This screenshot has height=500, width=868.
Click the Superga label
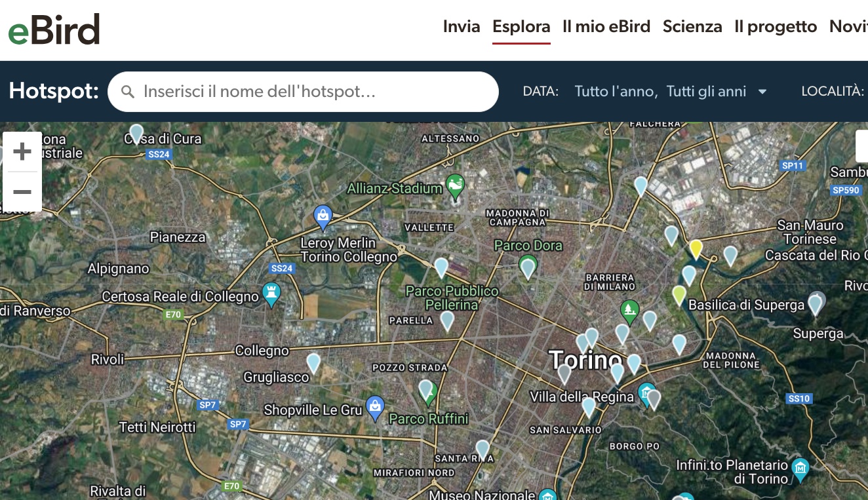pyautogui.click(x=818, y=334)
